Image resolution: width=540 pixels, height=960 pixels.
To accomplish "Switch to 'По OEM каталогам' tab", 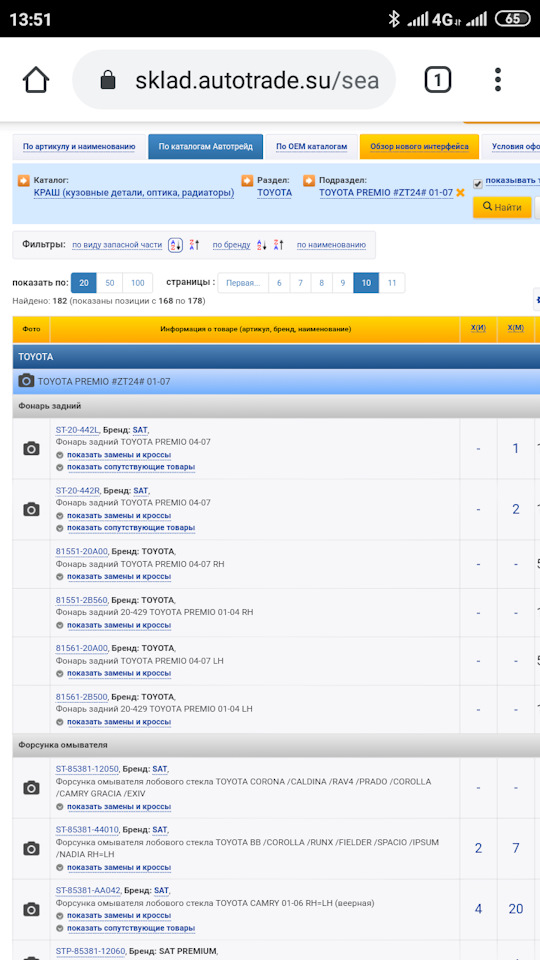I will pyautogui.click(x=312, y=147).
